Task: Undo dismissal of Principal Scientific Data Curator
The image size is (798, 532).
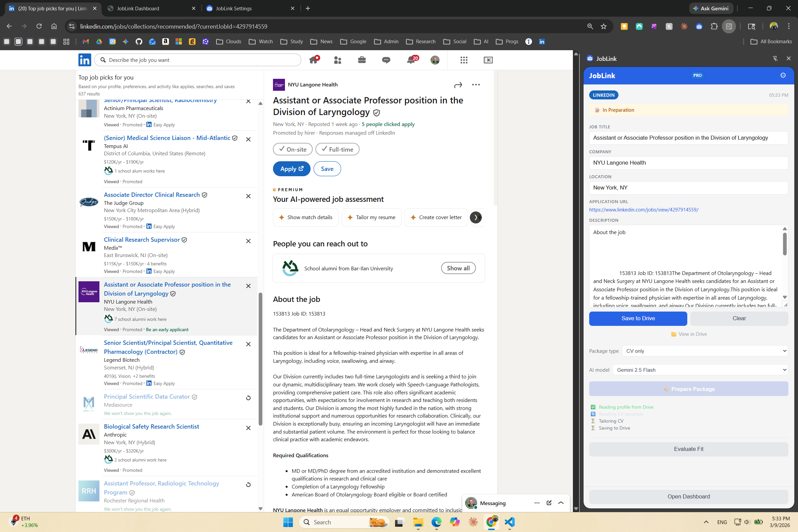Action: [x=248, y=398]
